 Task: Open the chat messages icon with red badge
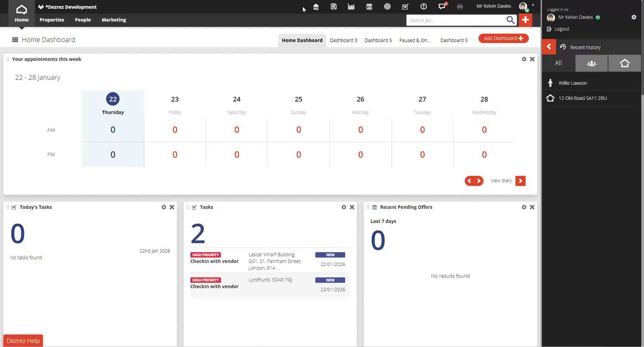pos(442,6)
